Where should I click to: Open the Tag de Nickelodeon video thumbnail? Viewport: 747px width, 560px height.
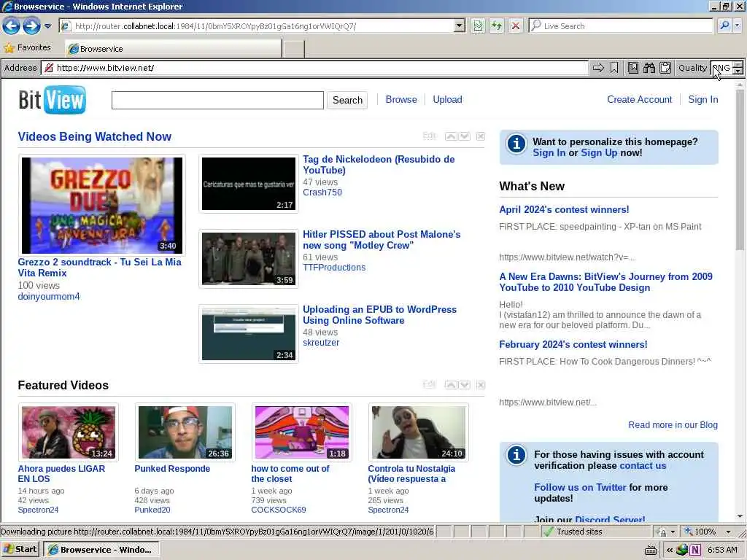click(x=249, y=184)
